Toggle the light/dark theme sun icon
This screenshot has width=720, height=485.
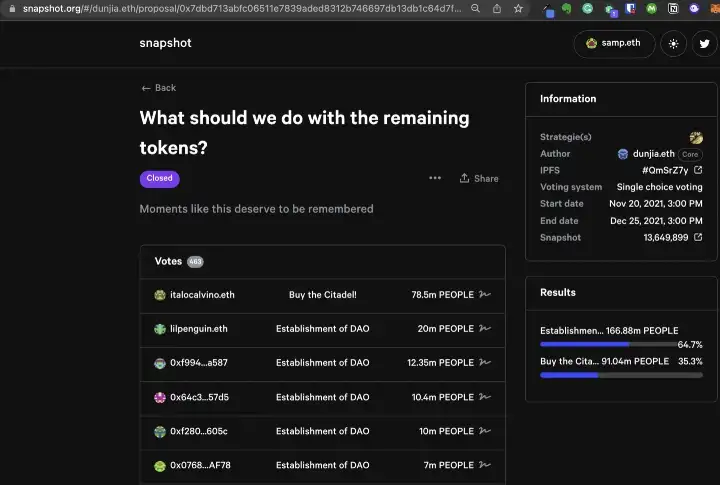point(673,44)
